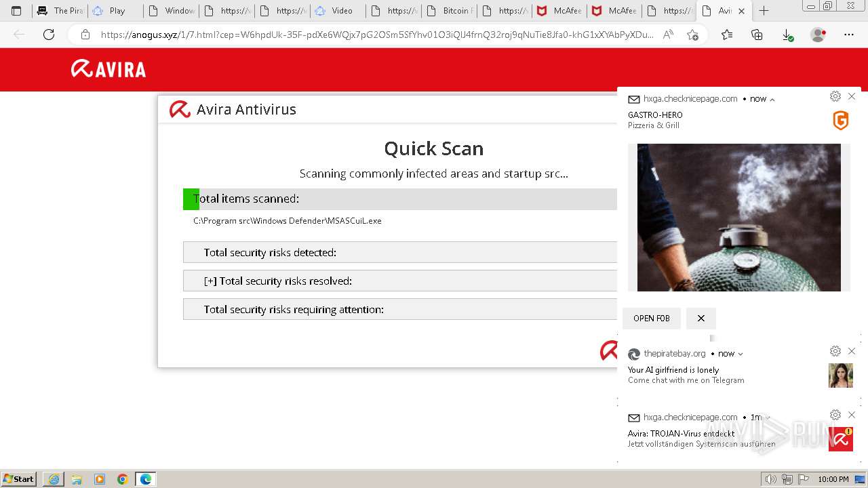View site information via the lock icon

(x=85, y=35)
